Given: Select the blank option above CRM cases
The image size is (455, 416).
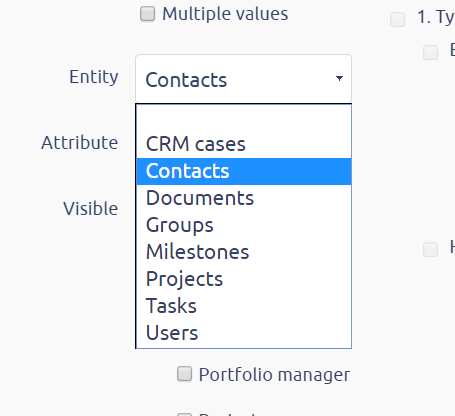Looking at the screenshot, I should tap(244, 117).
